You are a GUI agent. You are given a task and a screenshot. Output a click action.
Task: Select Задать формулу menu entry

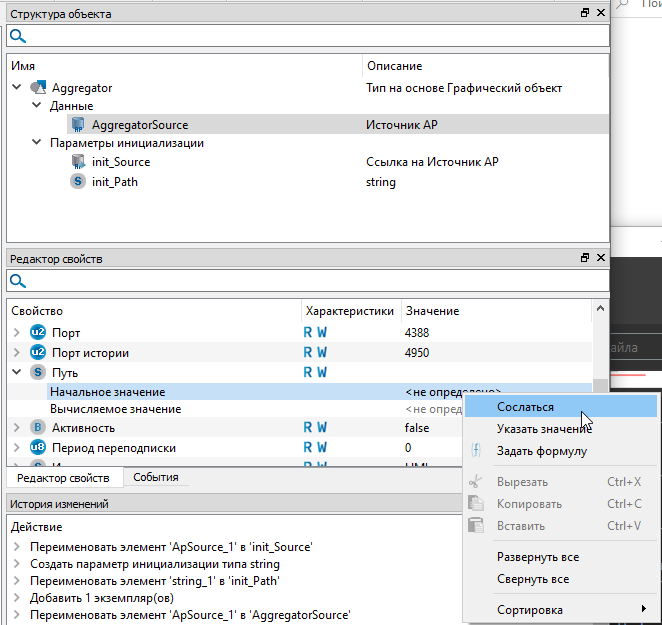tap(541, 451)
